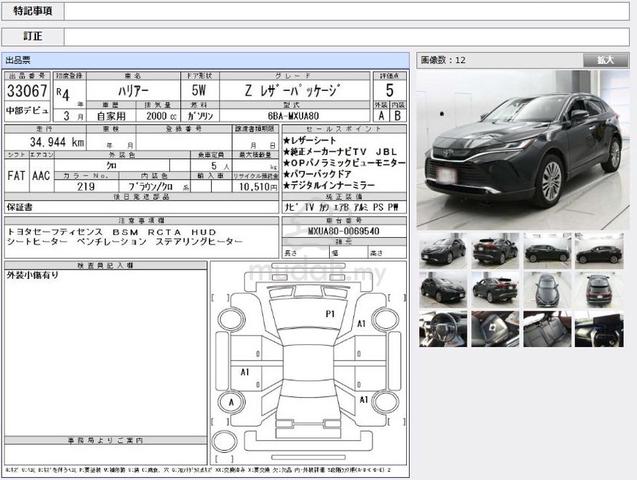
Task: Click the door type 5W
Action: point(199,90)
